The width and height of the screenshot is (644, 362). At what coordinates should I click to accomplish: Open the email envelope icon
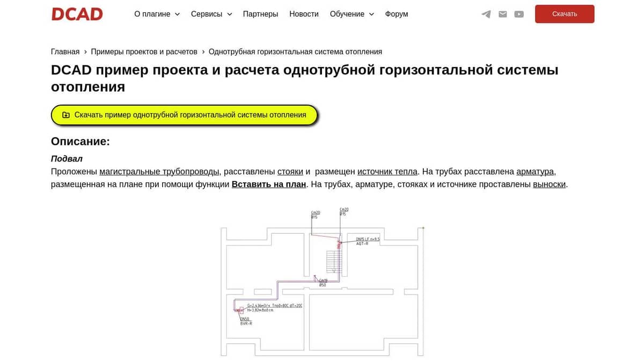(x=503, y=14)
